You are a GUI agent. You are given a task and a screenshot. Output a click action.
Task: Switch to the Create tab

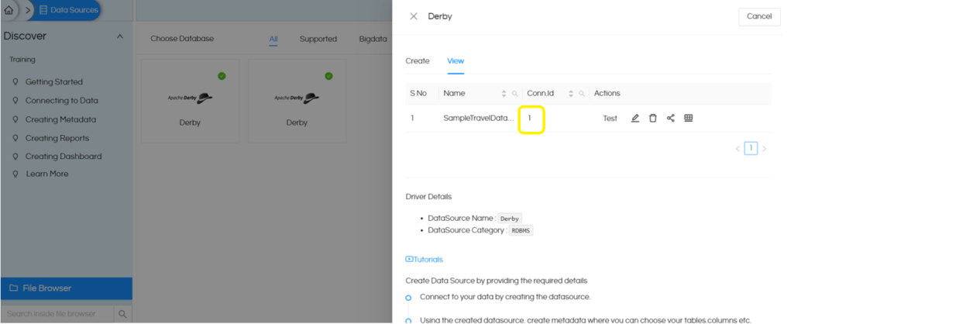(x=417, y=61)
